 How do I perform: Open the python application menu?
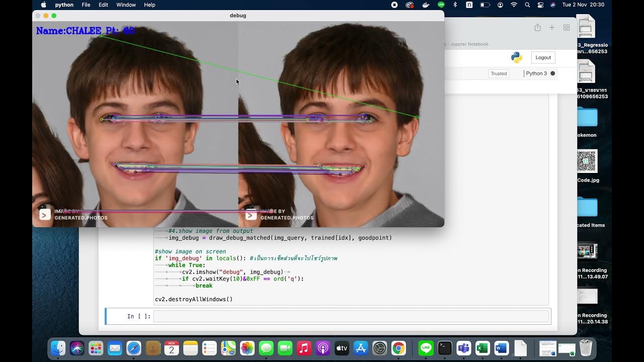64,5
